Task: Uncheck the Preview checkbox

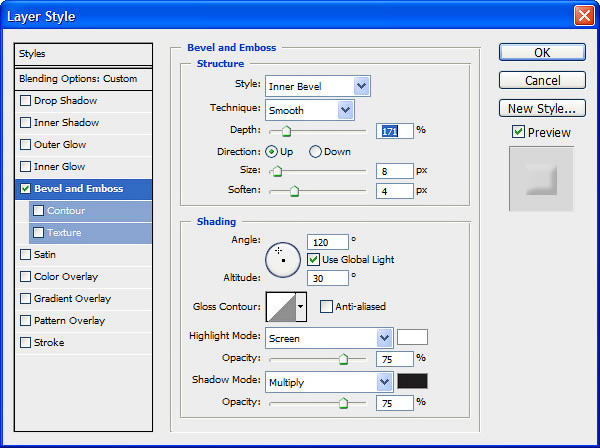Action: 518,132
